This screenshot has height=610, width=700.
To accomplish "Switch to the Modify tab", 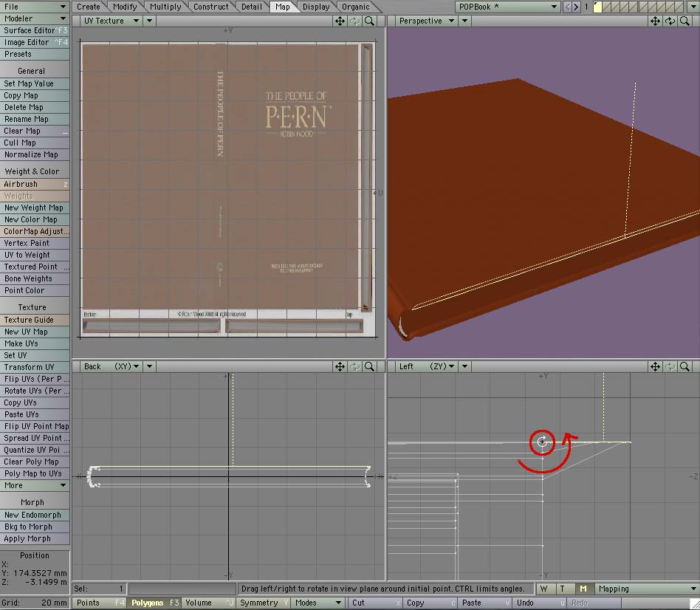I will point(125,7).
